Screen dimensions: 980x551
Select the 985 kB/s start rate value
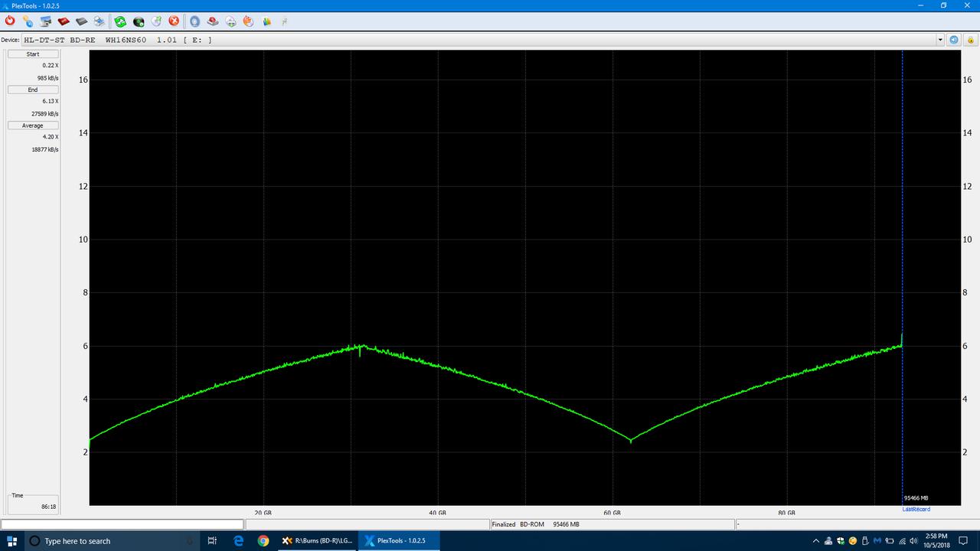tap(48, 78)
